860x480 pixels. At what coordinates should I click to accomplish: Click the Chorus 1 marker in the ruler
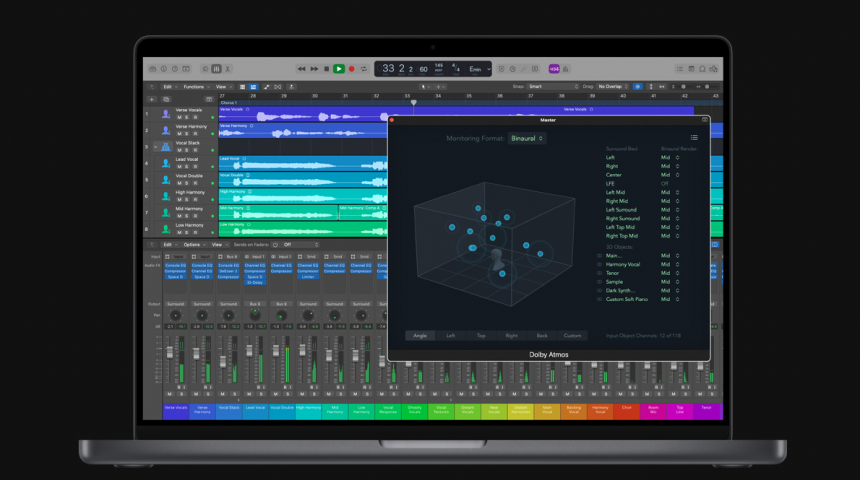pos(229,103)
